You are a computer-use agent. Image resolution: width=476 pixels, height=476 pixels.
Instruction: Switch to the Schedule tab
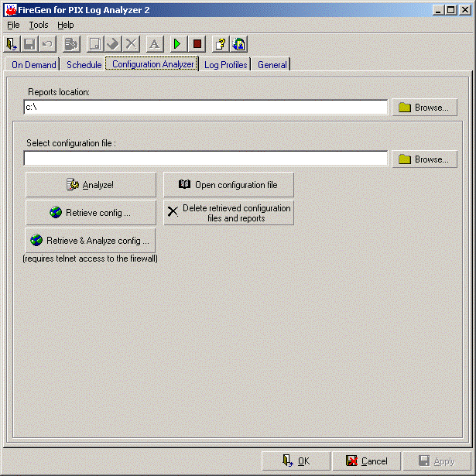point(84,65)
